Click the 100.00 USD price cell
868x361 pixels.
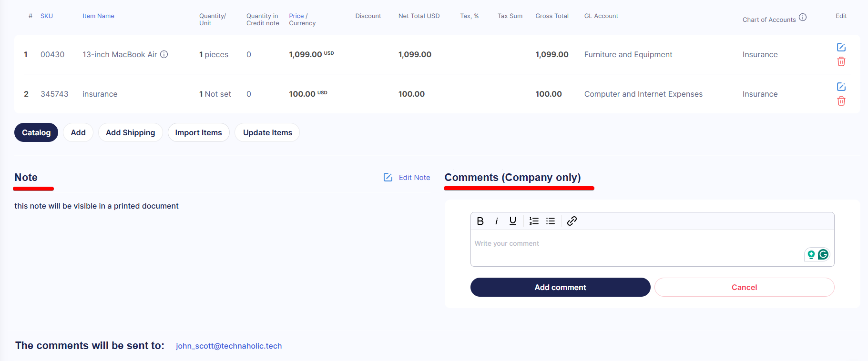(x=308, y=94)
